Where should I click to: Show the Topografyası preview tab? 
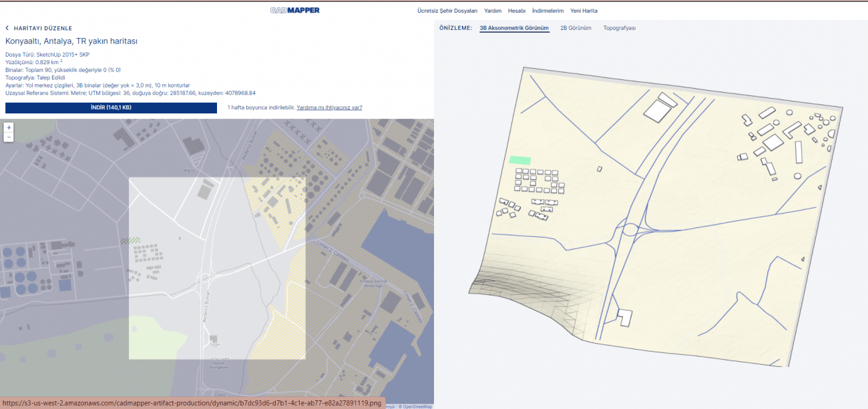coord(620,29)
